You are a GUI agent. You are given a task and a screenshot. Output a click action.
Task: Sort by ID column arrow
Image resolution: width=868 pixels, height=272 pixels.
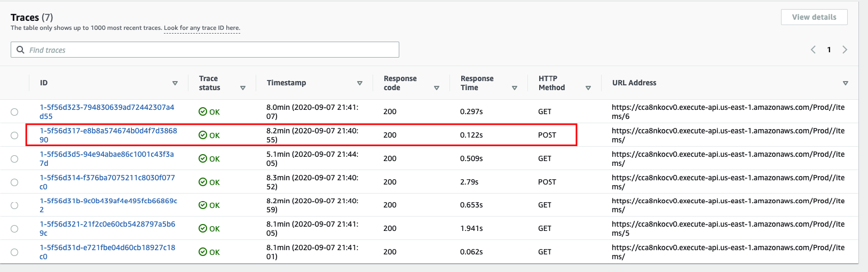coord(175,83)
